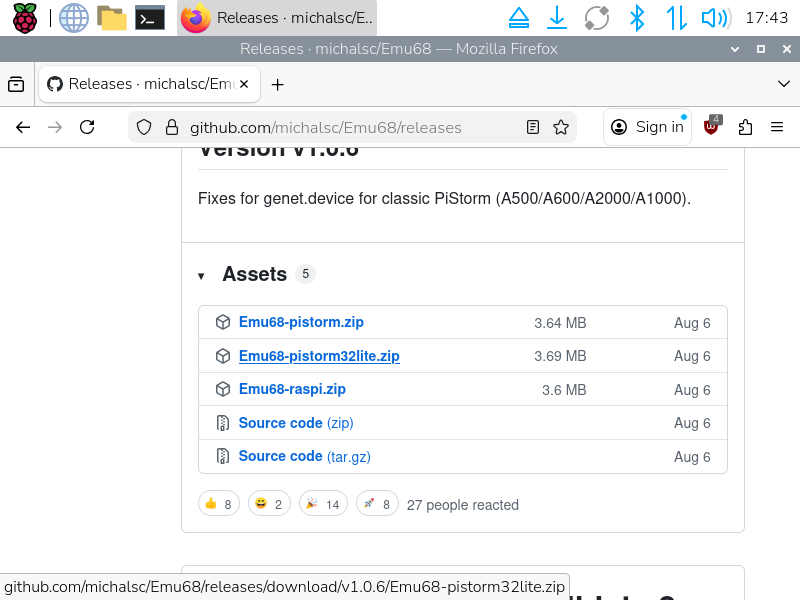Open Firefox View tab overview icon
The width and height of the screenshot is (800, 600).
coord(16,85)
